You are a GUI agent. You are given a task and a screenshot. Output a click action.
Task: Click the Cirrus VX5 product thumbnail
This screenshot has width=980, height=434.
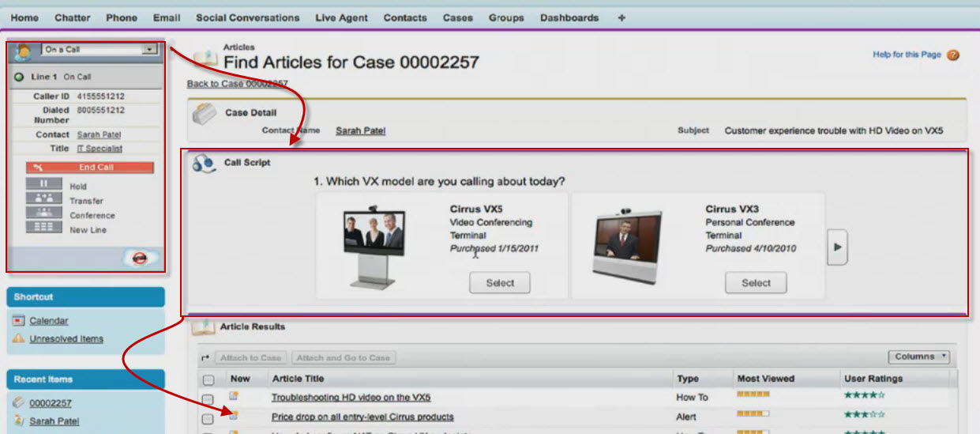coord(375,248)
